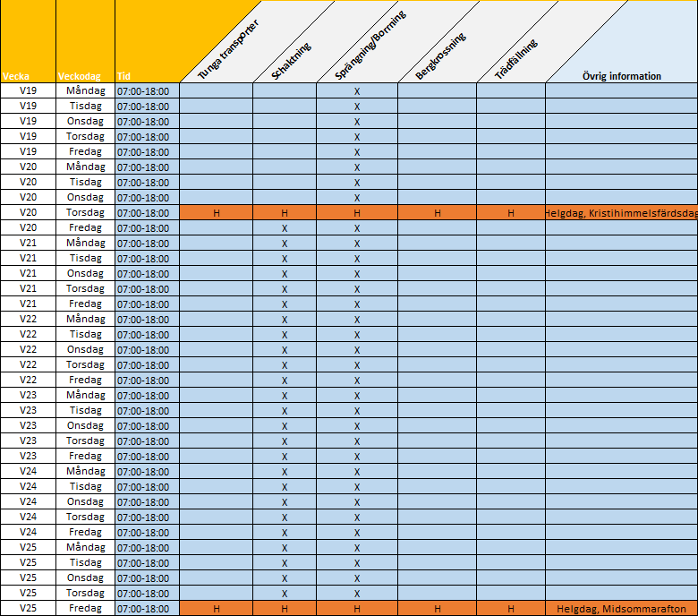Select the Schaktning X for V22 Tisdag
Image resolution: width=698 pixels, height=616 pixels.
(x=285, y=335)
